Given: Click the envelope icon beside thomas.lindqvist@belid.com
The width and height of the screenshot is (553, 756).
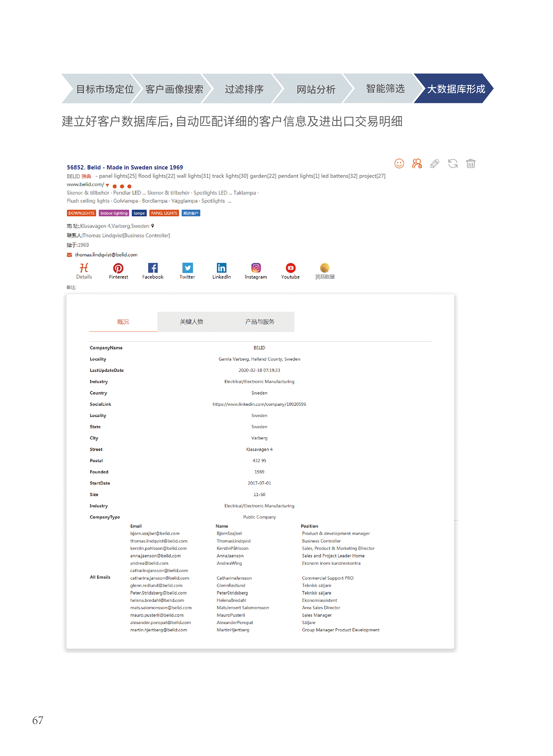Looking at the screenshot, I should tap(69, 255).
